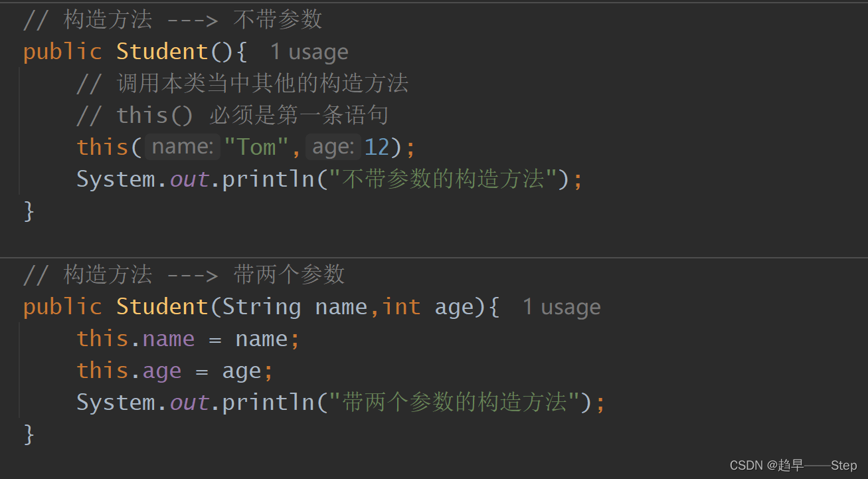Click the 'age:' parameter hint
This screenshot has width=868, height=479.
pos(333,147)
